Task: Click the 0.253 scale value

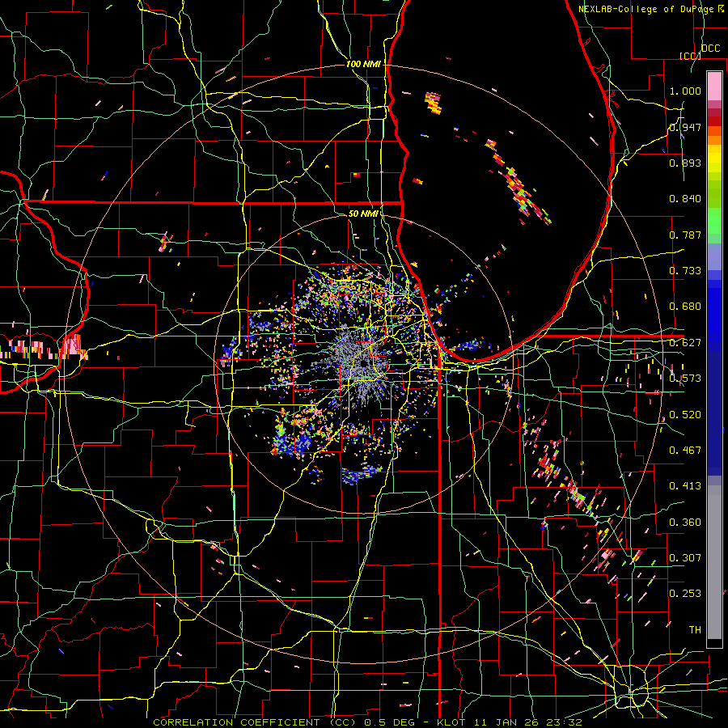Action: [x=685, y=594]
